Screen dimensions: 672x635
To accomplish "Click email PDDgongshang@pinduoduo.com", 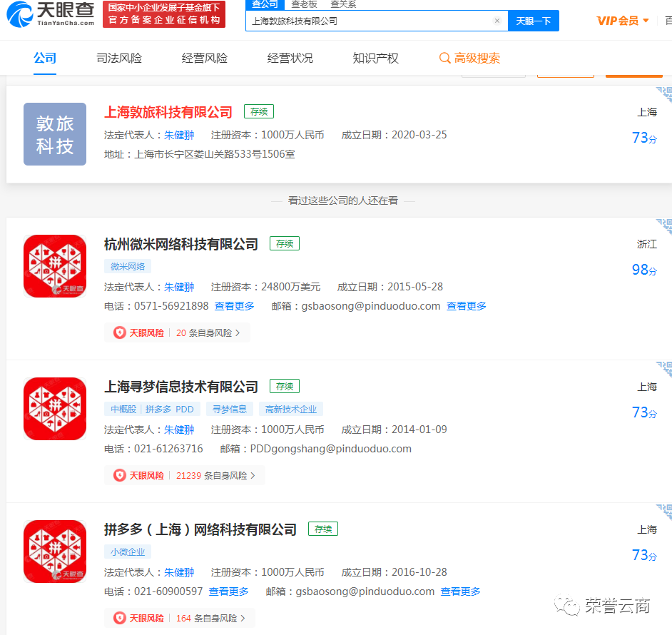I will 331,449.
